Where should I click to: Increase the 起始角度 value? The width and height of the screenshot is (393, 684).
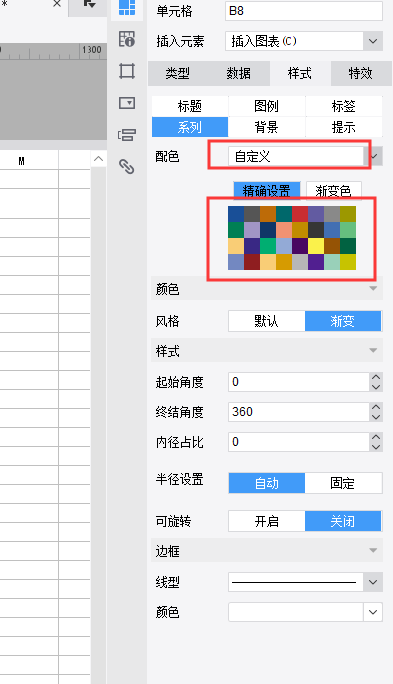(376, 377)
